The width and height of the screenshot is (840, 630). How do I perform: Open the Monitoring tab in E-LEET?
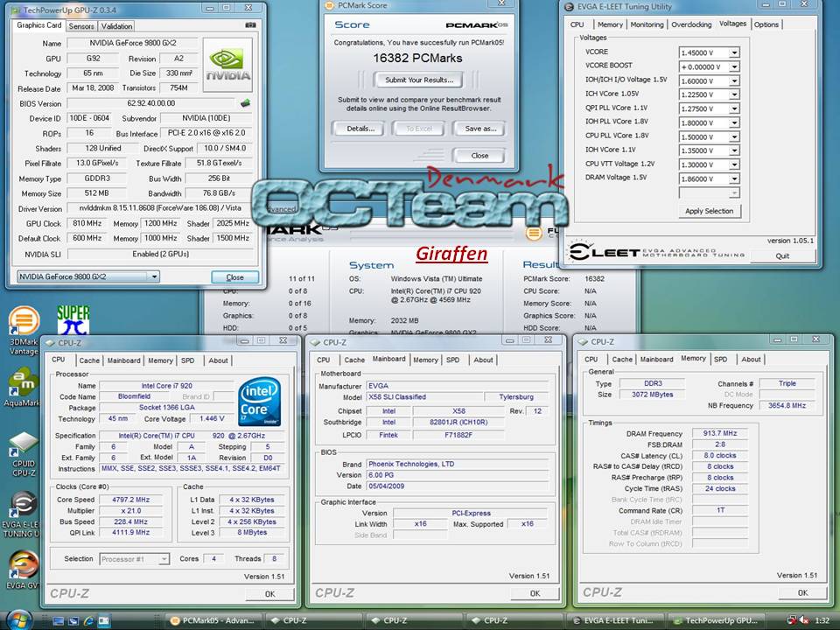click(647, 24)
